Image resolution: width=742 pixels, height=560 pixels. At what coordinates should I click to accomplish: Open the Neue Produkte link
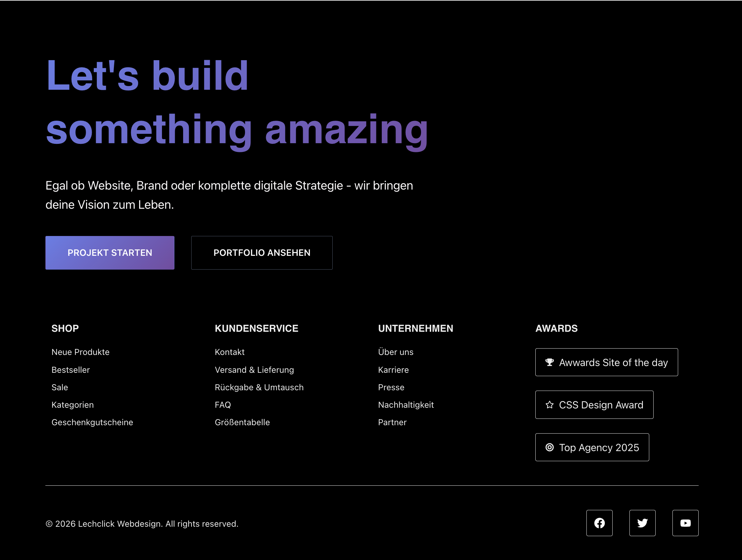(80, 352)
